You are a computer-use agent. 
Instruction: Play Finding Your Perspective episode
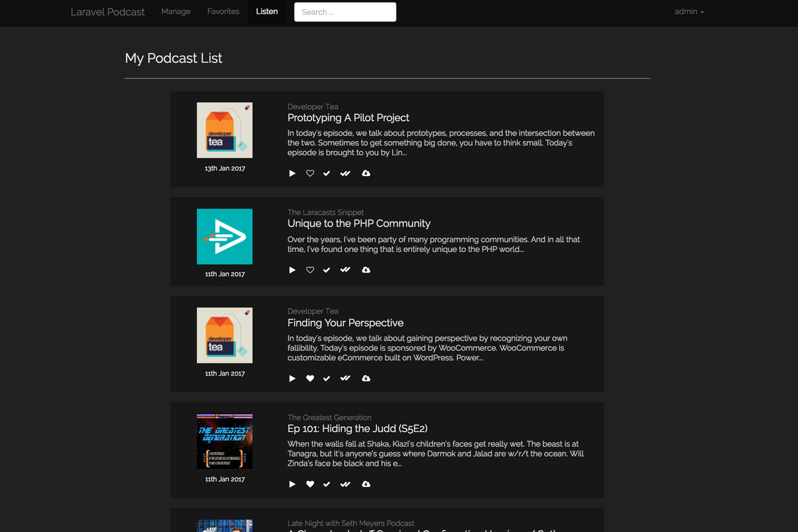point(292,378)
